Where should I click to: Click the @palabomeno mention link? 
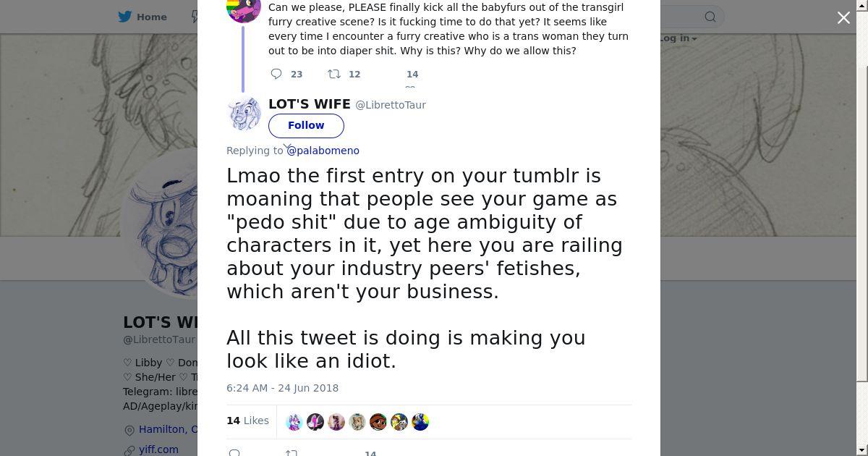click(x=323, y=151)
